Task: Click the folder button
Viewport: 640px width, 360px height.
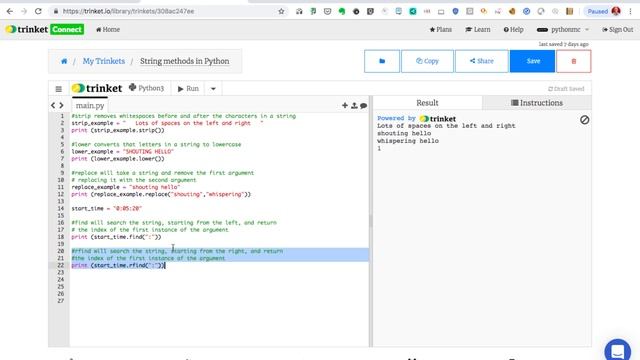Action: tap(382, 61)
